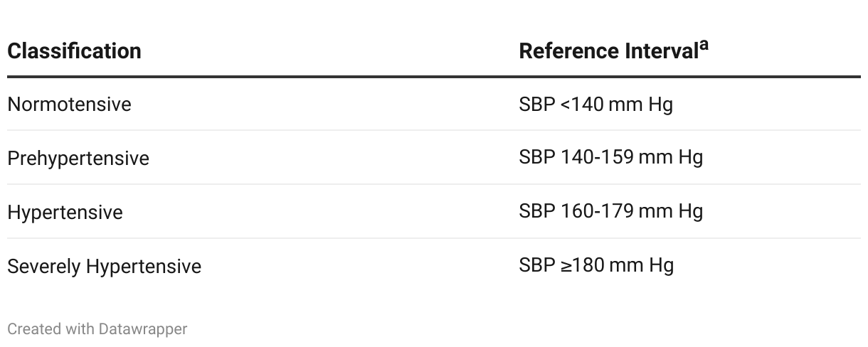The width and height of the screenshot is (868, 347).
Task: Click the "<" symbol in the Normotensive interval
Action: pos(566,105)
